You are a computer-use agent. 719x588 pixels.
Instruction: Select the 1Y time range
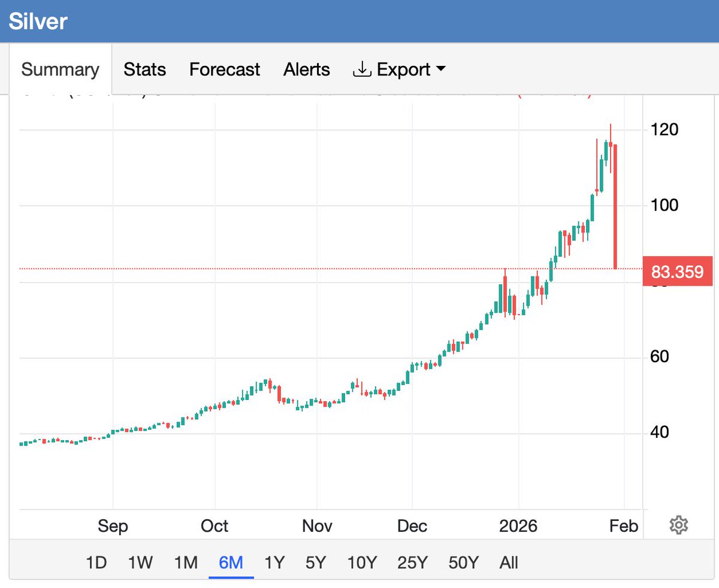(274, 563)
